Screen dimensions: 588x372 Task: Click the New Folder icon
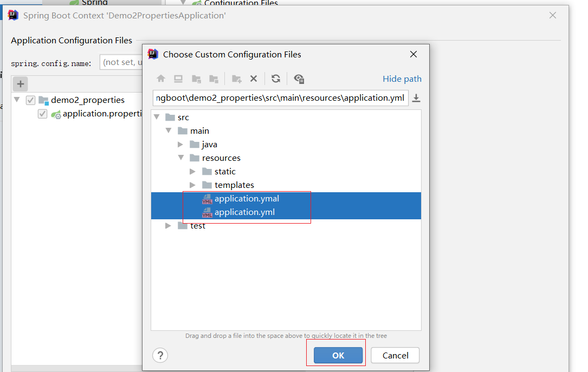pos(236,79)
